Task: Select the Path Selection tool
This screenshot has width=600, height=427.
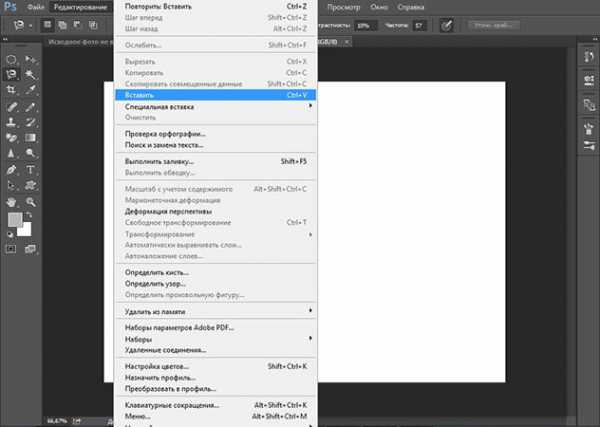Action: pos(11,186)
